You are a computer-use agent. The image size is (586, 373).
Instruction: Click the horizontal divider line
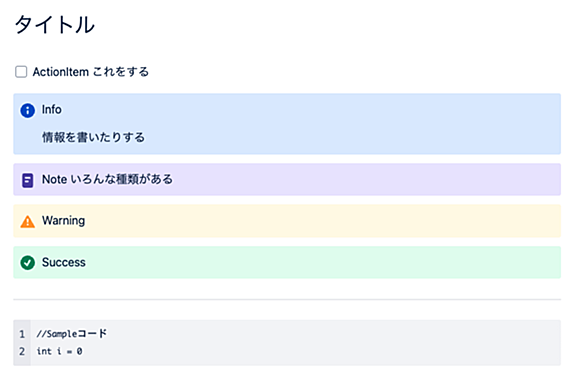coord(287,299)
